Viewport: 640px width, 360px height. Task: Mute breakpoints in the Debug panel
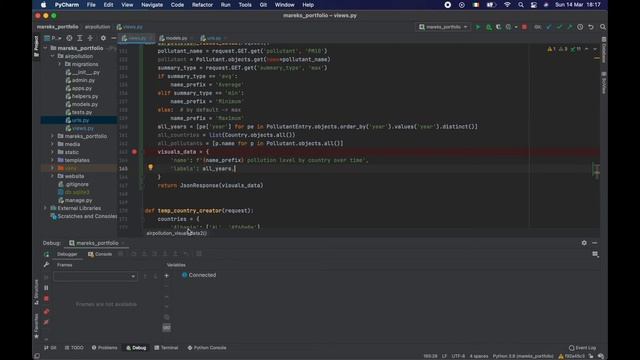(x=46, y=322)
